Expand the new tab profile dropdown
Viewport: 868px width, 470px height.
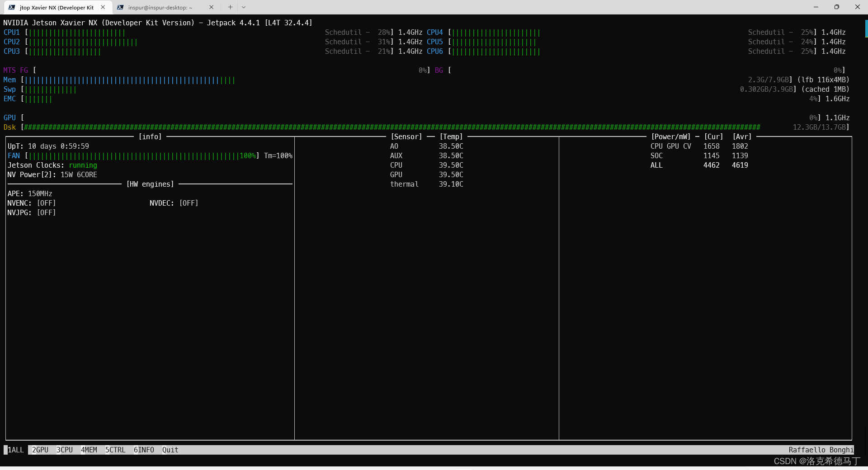[x=244, y=7]
